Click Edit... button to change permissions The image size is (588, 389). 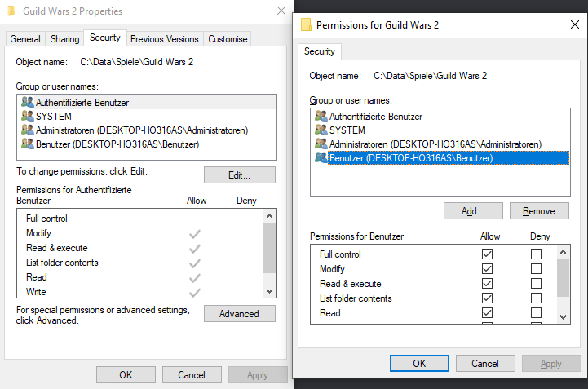coord(239,175)
